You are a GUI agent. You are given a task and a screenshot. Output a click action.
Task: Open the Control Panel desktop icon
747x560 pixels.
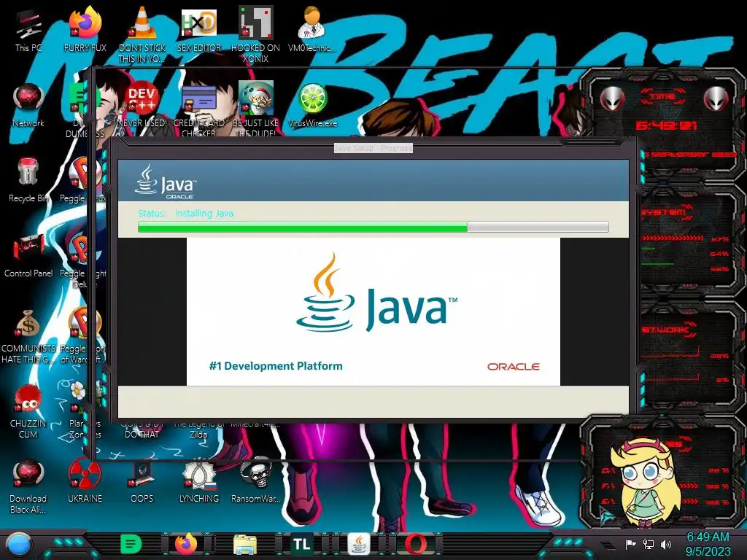(28, 255)
